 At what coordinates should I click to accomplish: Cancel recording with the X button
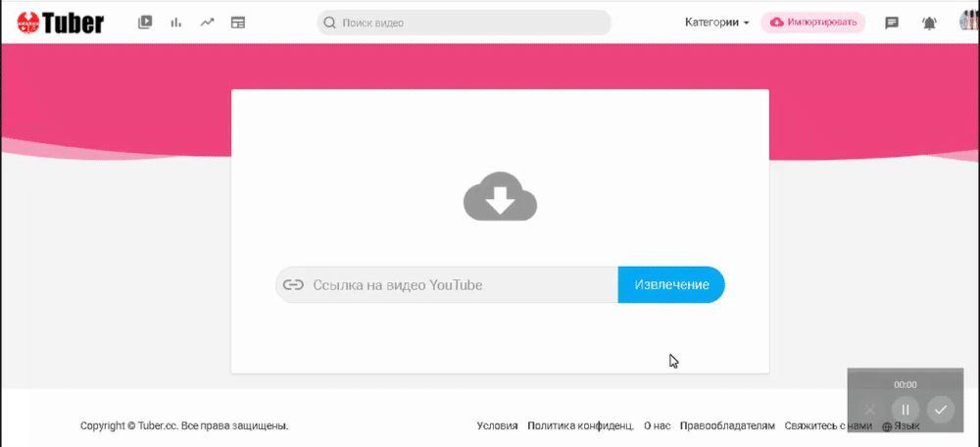point(869,410)
